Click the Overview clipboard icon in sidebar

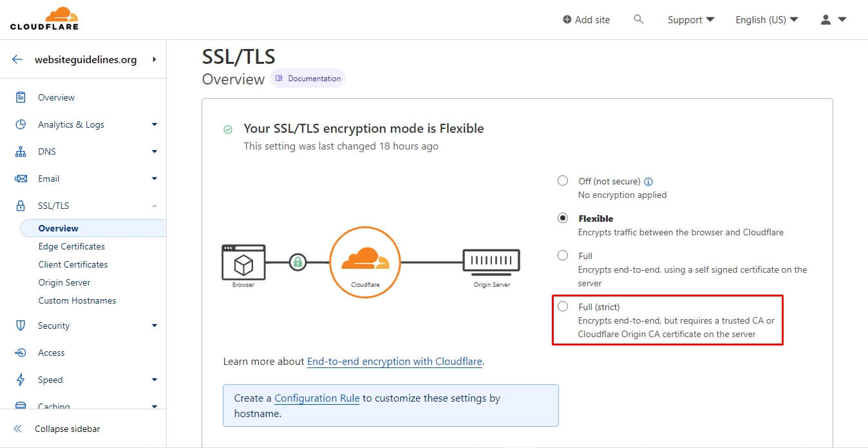(21, 97)
